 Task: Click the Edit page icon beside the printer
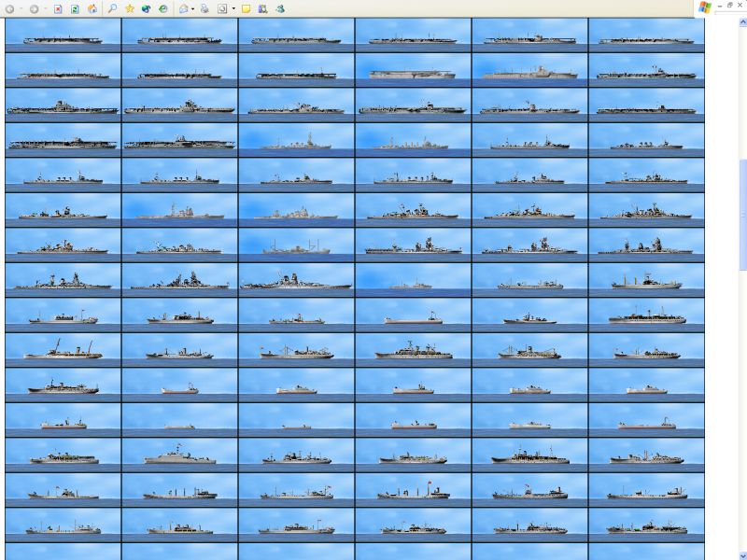point(222,8)
